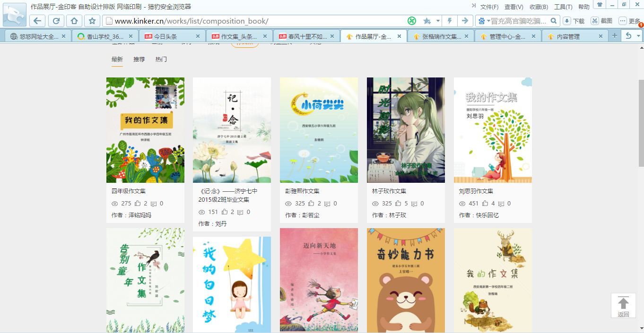This screenshot has height=333, width=644.
Task: Start the screenshot scissors tool
Action: tap(595, 21)
